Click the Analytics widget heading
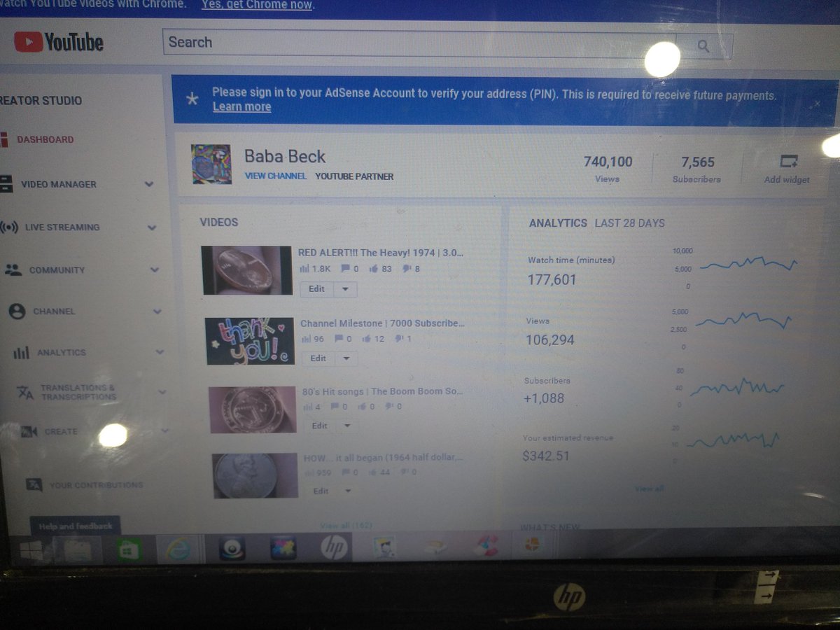 [558, 223]
